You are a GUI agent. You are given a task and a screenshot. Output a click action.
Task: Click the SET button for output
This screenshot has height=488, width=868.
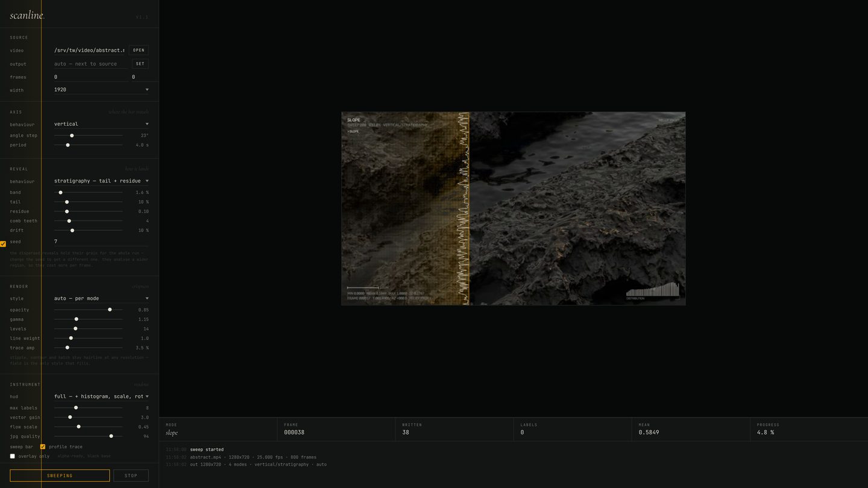[x=140, y=63]
